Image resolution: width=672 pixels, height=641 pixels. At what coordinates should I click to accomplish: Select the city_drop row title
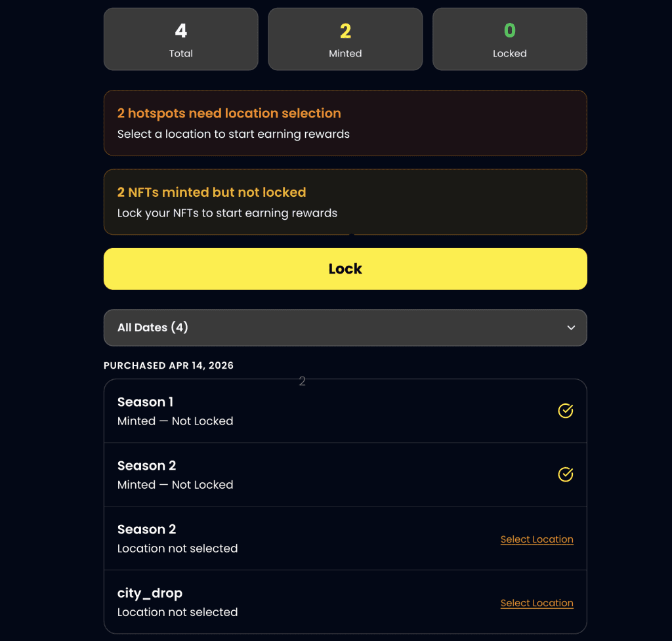tap(150, 593)
